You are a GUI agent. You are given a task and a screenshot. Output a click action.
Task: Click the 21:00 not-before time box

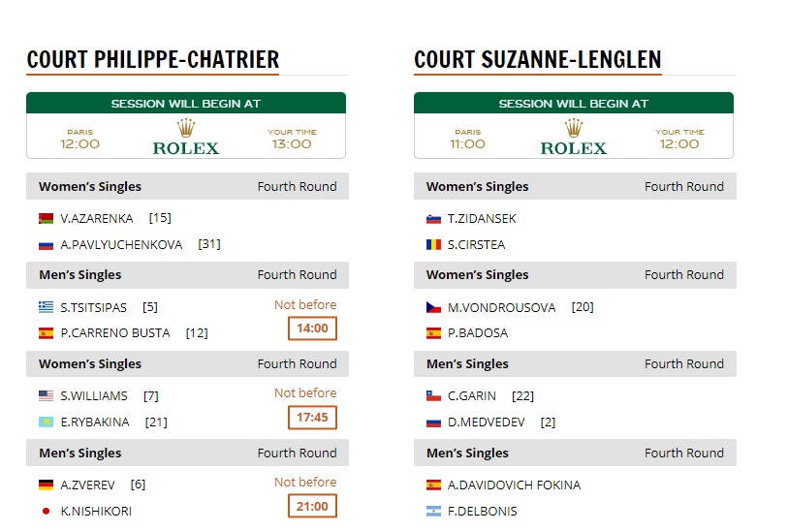click(312, 506)
